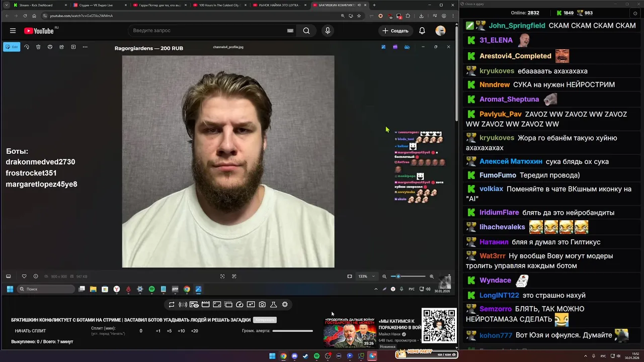Open YouTube notifications bell

(x=422, y=31)
